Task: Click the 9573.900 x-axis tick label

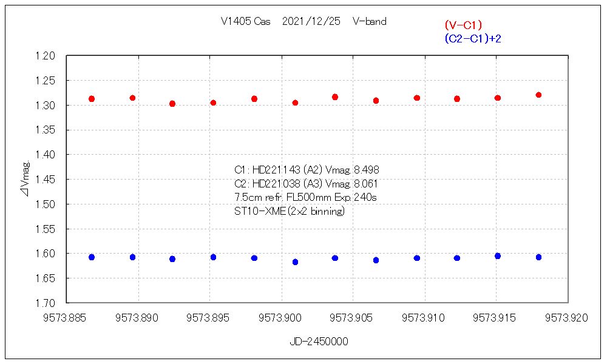Action: click(281, 317)
